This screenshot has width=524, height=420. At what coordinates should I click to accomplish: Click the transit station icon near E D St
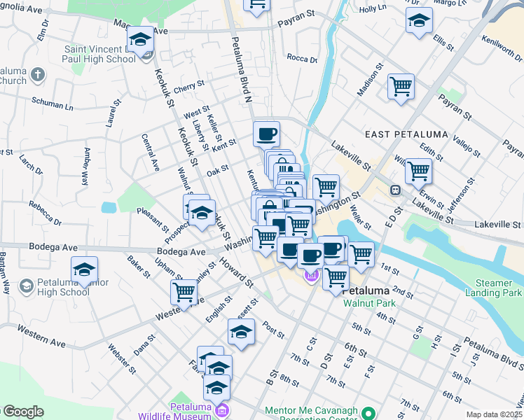[x=395, y=189]
